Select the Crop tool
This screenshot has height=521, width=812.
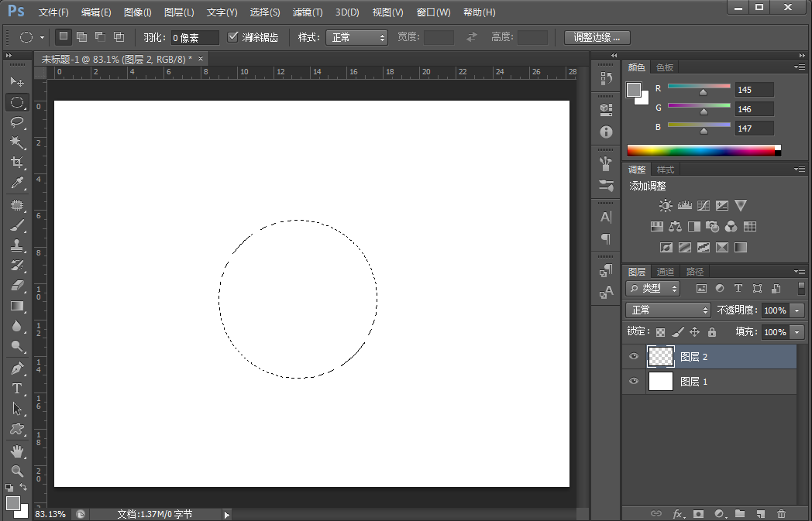tap(17, 163)
